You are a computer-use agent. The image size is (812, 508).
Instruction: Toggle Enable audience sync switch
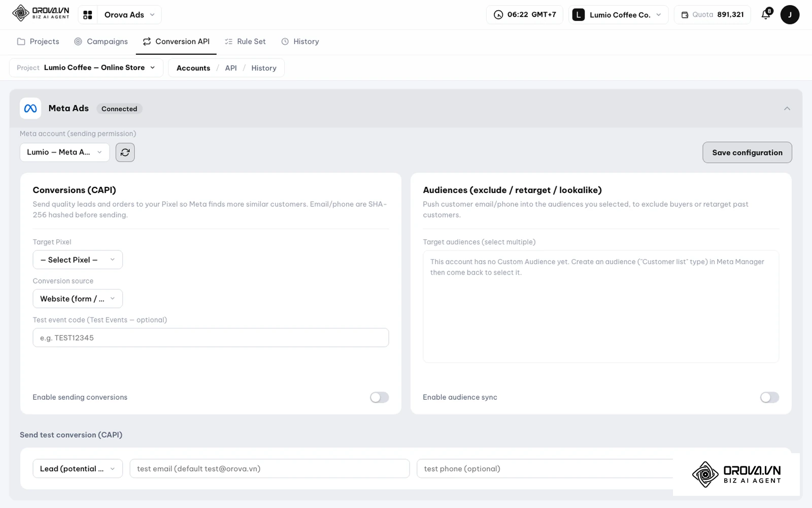coord(769,397)
